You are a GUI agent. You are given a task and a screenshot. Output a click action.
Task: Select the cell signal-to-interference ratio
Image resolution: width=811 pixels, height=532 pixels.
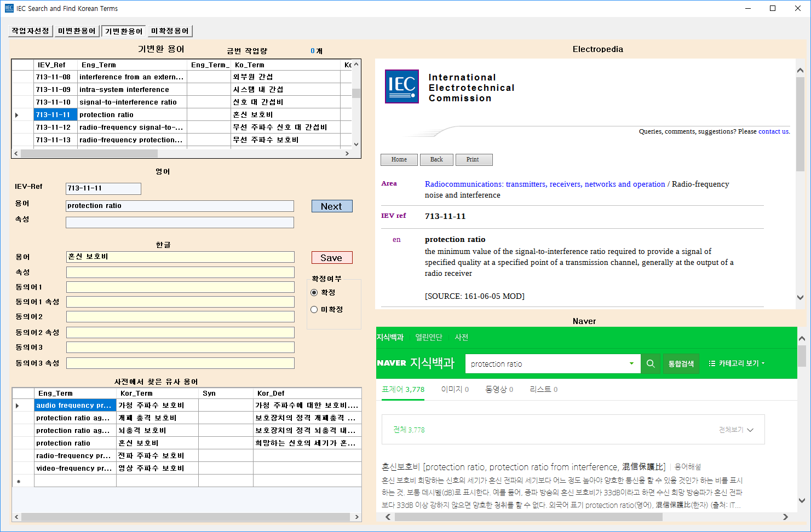pyautogui.click(x=132, y=102)
